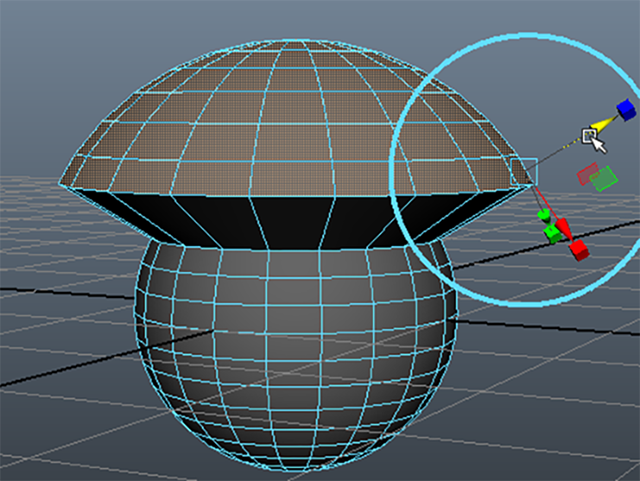Click the green plane manipulator handle
640x481 pixels.
pos(604,178)
